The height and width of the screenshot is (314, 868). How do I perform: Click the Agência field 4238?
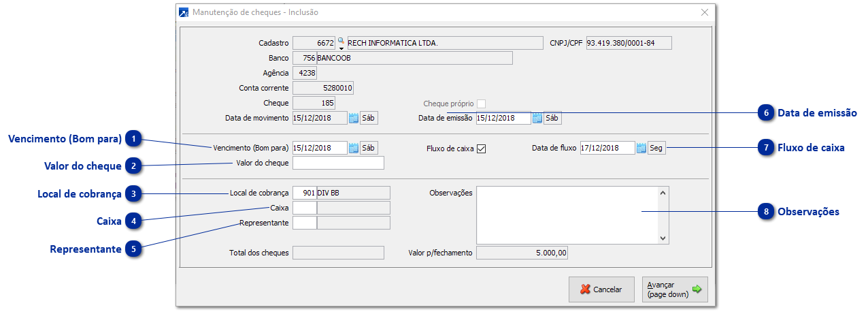pyautogui.click(x=304, y=73)
